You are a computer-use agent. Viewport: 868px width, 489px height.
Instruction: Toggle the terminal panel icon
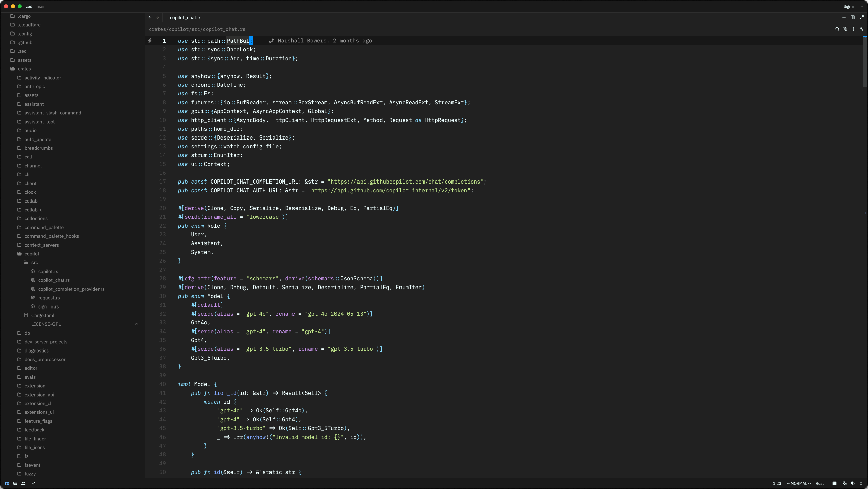(834, 483)
